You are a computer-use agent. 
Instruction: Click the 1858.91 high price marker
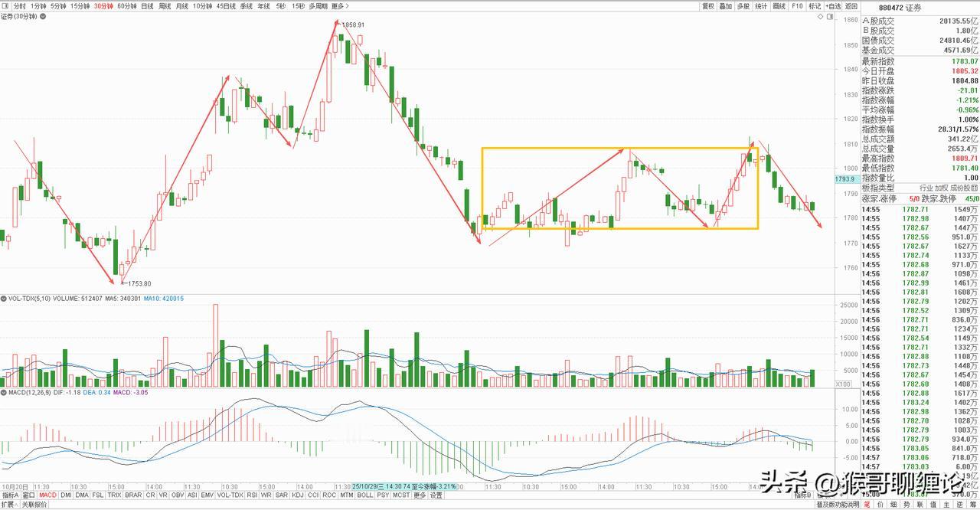click(351, 25)
